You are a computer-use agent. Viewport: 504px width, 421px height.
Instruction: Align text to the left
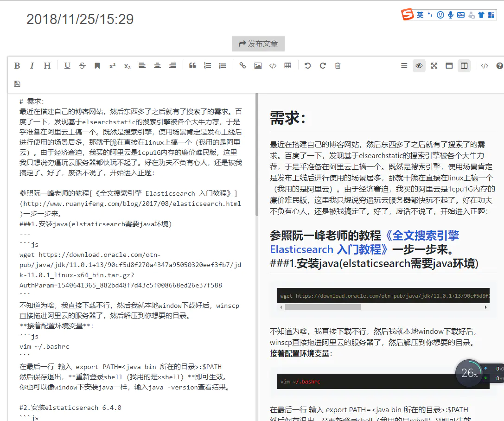(142, 66)
